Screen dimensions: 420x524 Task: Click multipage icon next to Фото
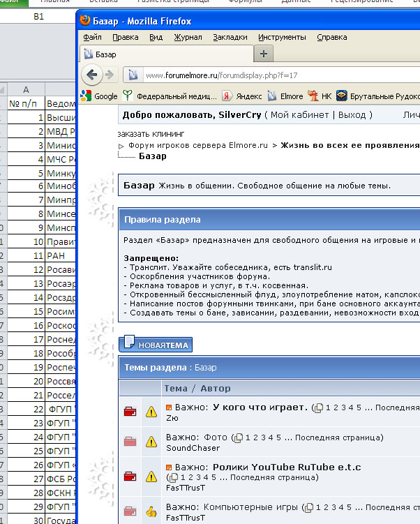tap(239, 437)
